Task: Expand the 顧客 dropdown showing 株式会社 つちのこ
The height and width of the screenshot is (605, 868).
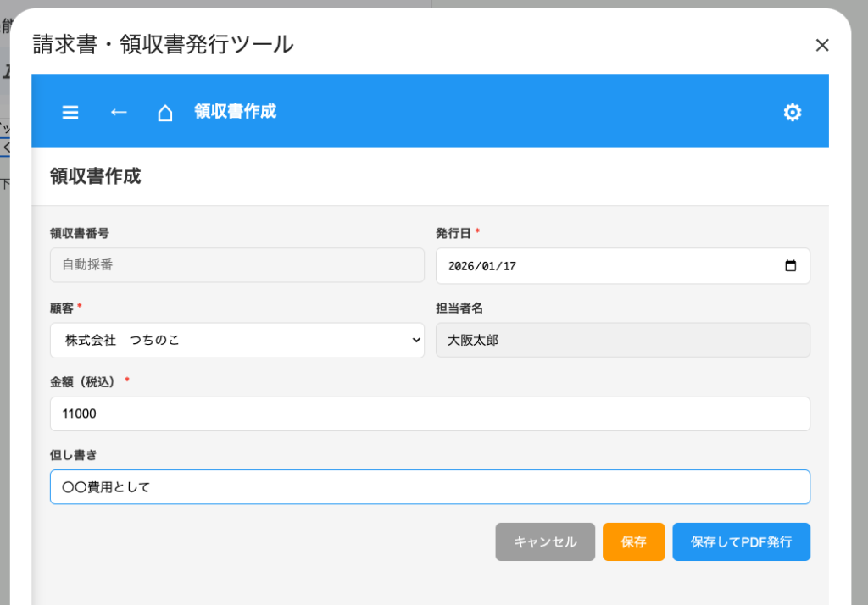Action: click(237, 340)
